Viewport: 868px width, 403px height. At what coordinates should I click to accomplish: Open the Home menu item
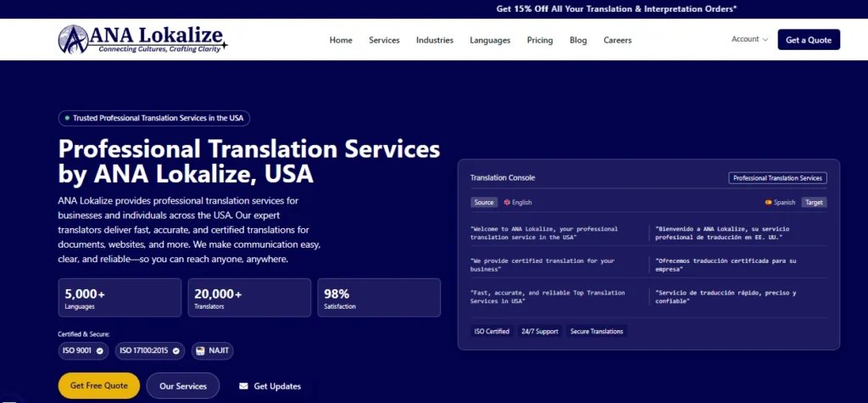click(x=341, y=40)
